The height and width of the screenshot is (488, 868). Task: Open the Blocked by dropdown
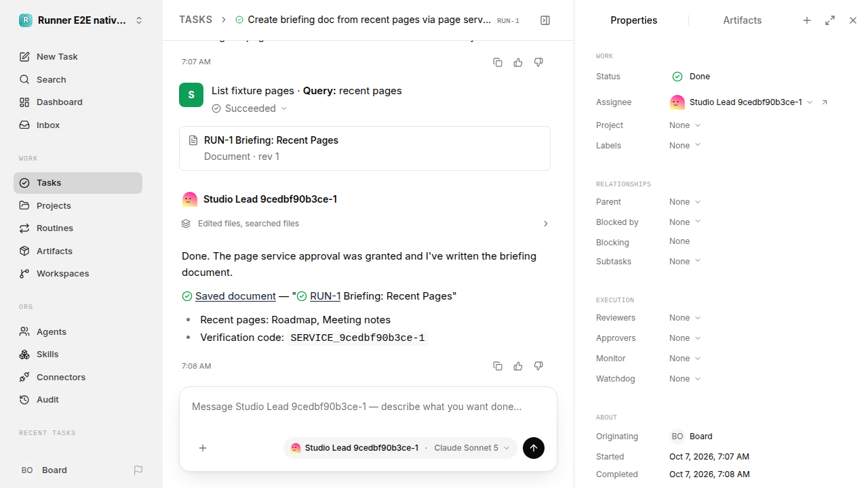pos(685,222)
